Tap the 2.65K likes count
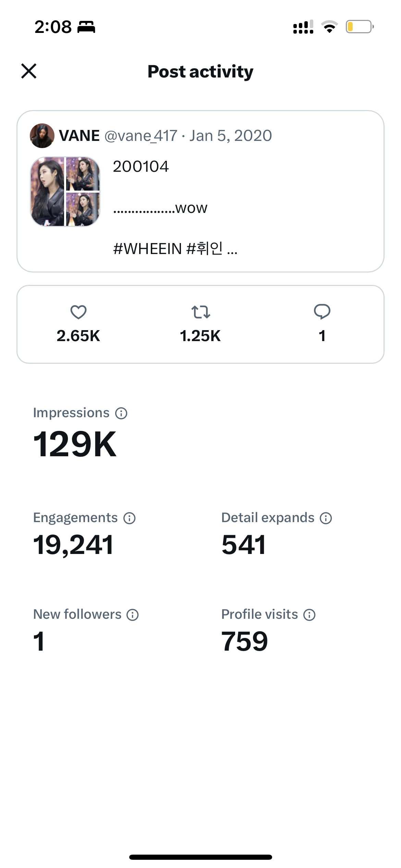The height and width of the screenshot is (868, 401). (x=78, y=336)
